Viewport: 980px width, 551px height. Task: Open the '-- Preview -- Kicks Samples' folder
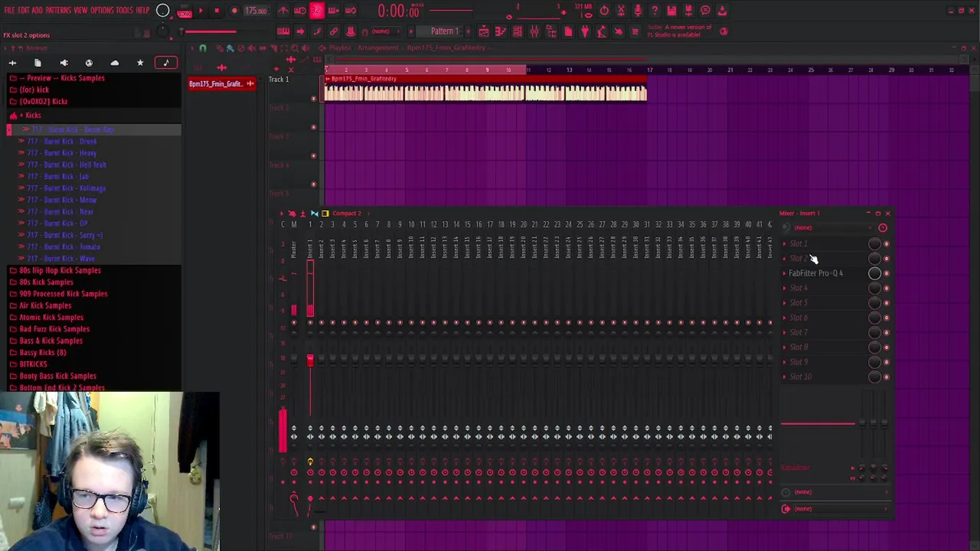coord(61,78)
